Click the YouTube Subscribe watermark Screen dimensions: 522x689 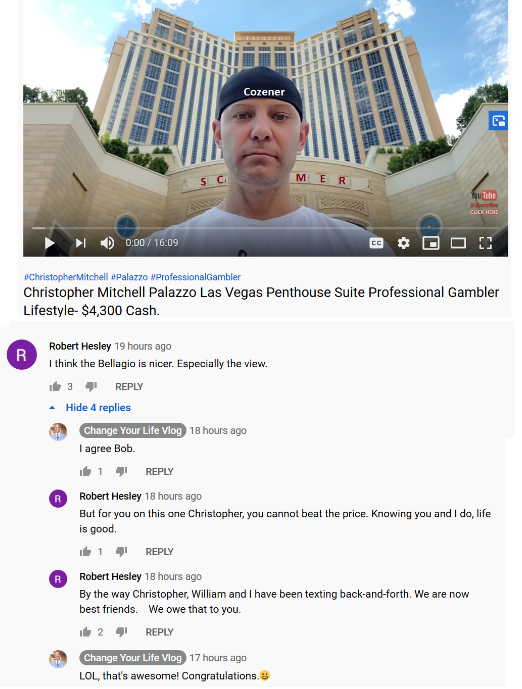[484, 202]
